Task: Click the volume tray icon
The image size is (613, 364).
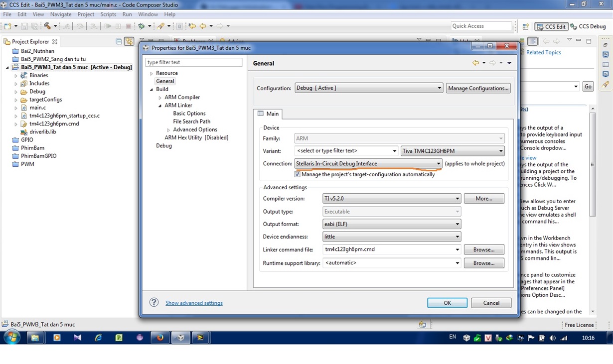Action: click(x=552, y=338)
